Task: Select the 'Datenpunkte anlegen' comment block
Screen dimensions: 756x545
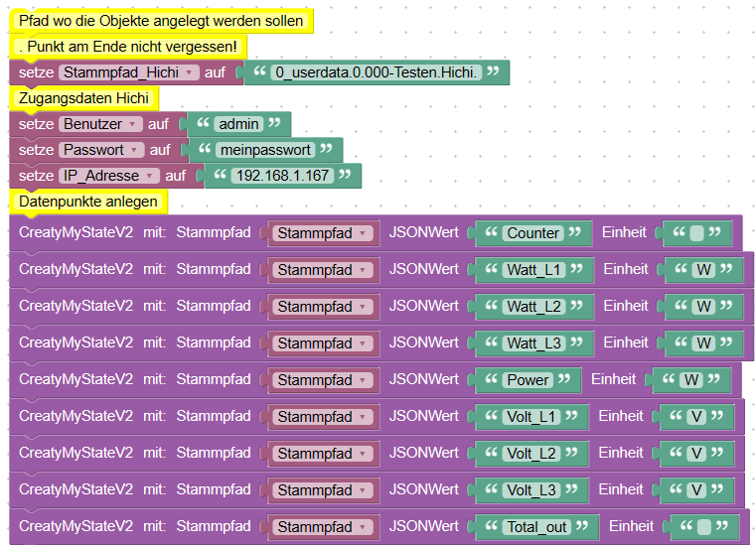Action: (x=88, y=202)
